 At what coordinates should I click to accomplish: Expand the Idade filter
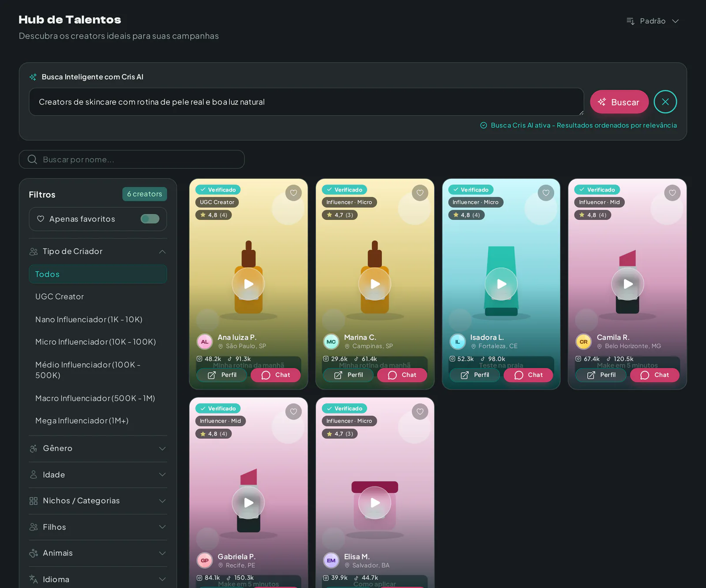pos(98,475)
